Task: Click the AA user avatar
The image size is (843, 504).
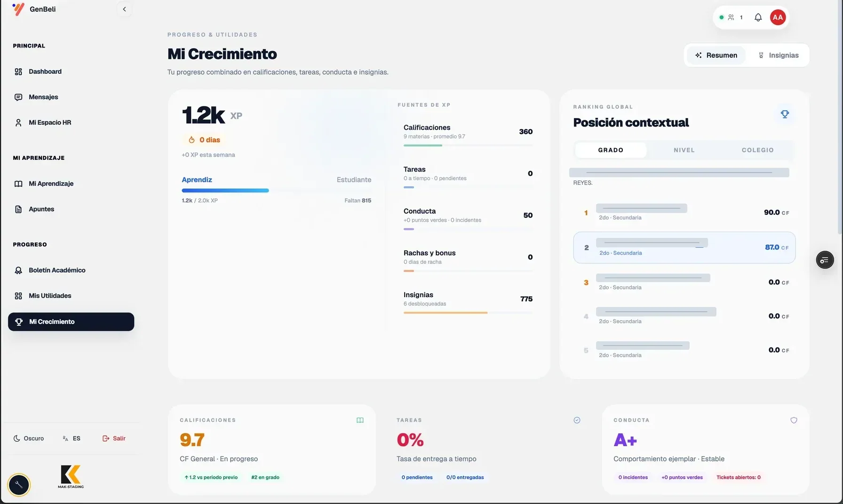Action: (x=778, y=17)
